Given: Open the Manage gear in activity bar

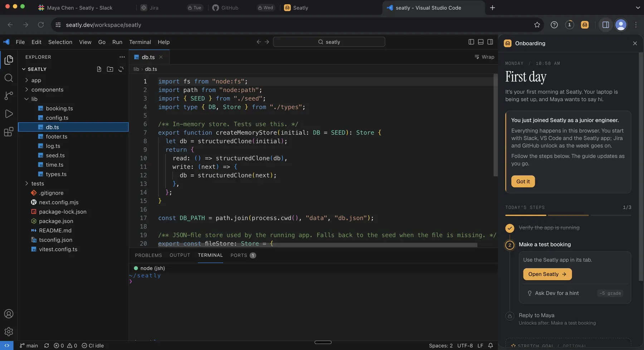Looking at the screenshot, I should pos(9,332).
